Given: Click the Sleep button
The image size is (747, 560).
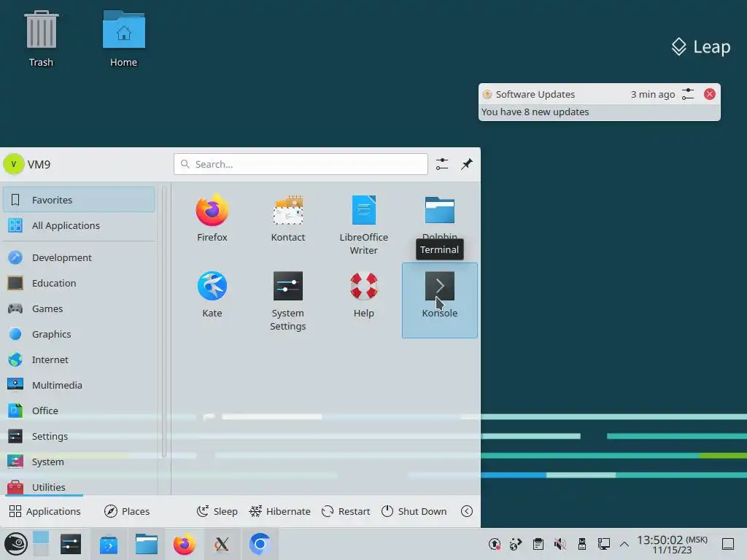Looking at the screenshot, I should coord(217,511).
